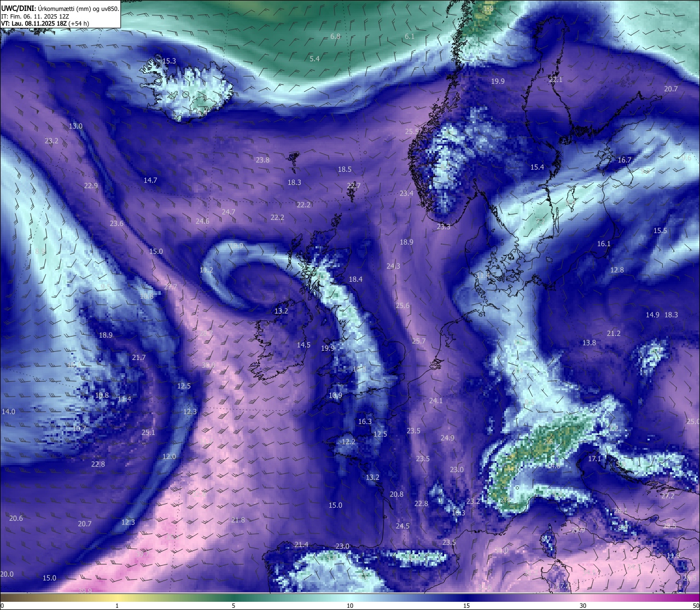
Task: Click the 22.1 value over Finland
Action: tap(556, 79)
